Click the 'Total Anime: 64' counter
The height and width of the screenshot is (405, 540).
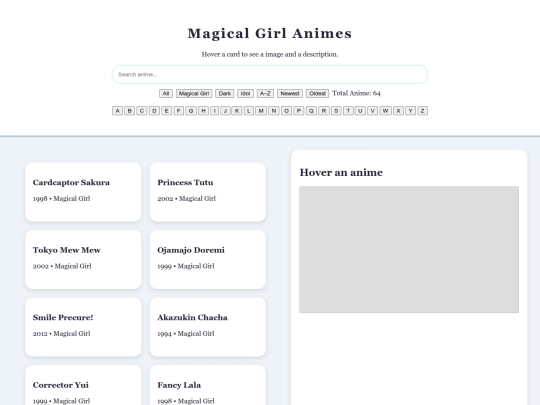[x=356, y=93]
